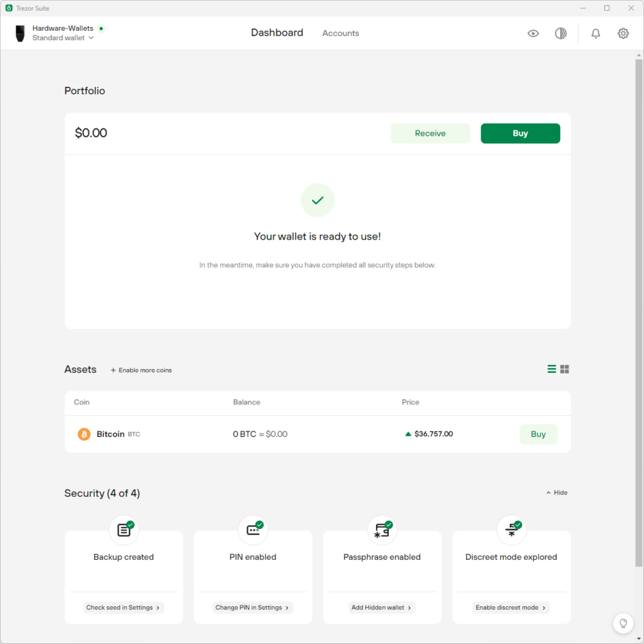Click the Bitcoin orange coin icon
The width and height of the screenshot is (644, 644).
[84, 434]
